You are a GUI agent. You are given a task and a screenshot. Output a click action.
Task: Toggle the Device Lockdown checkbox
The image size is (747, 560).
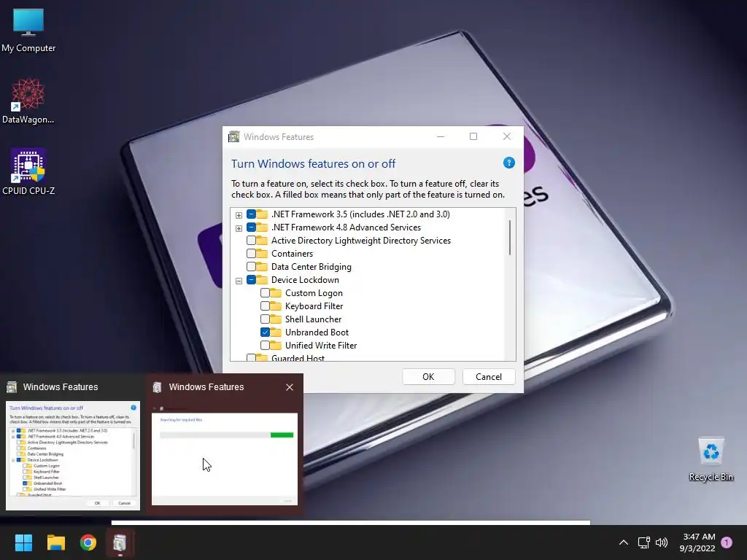click(x=251, y=280)
